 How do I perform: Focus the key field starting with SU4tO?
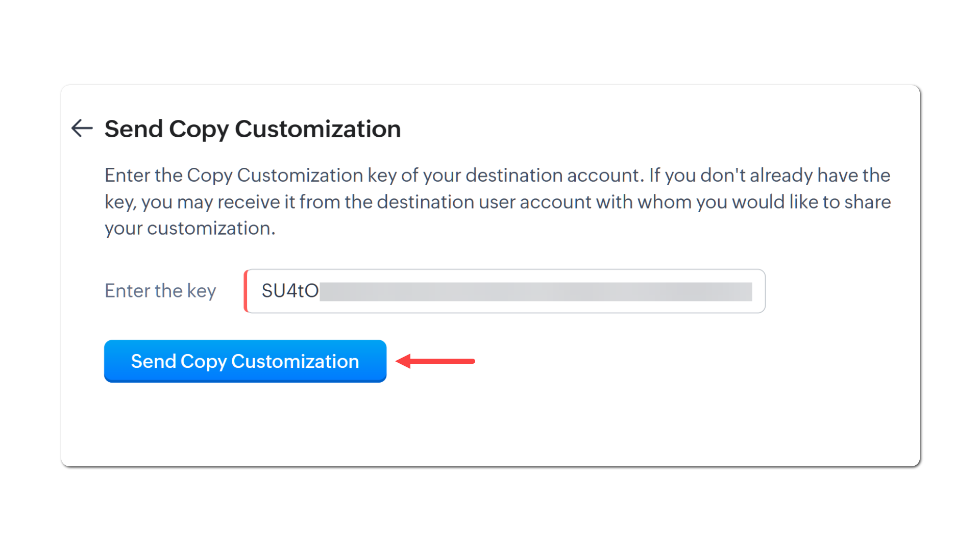pyautogui.click(x=504, y=291)
